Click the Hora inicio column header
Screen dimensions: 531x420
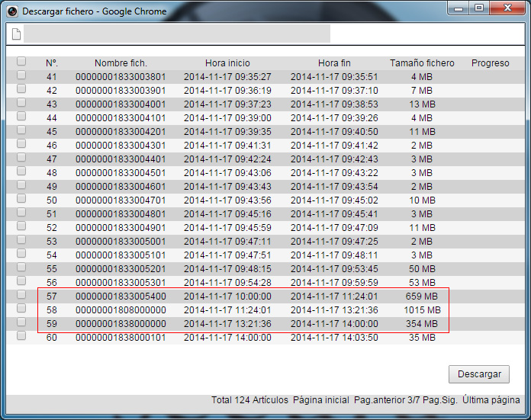(227, 63)
